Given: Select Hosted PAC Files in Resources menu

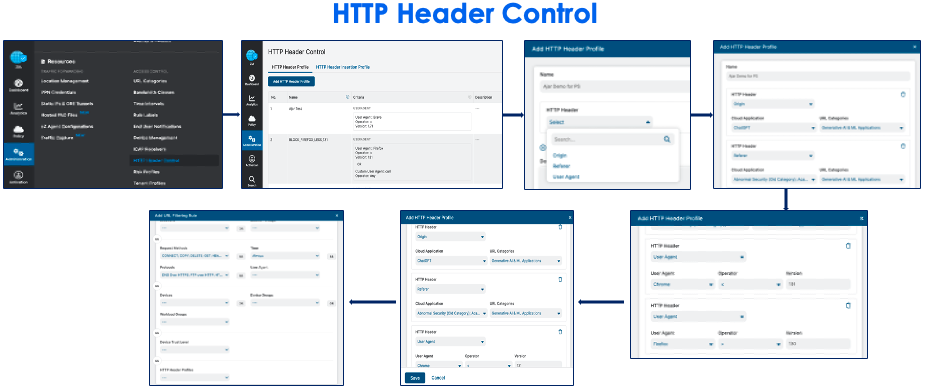Looking at the screenshot, I should click(x=60, y=115).
